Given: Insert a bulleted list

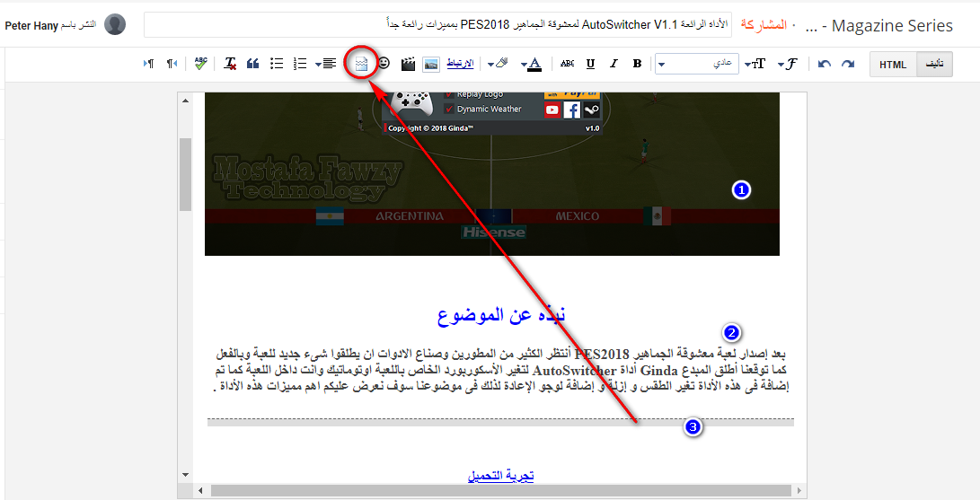Looking at the screenshot, I should point(277,64).
